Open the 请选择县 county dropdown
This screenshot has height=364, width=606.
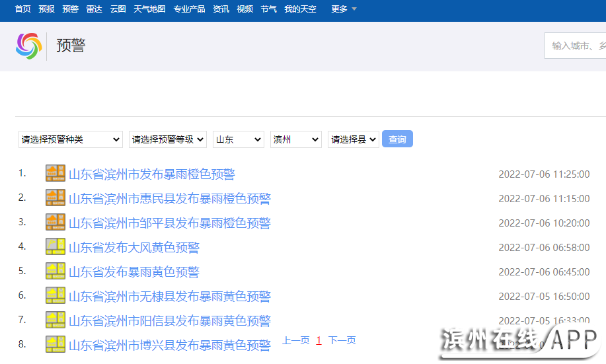[353, 139]
